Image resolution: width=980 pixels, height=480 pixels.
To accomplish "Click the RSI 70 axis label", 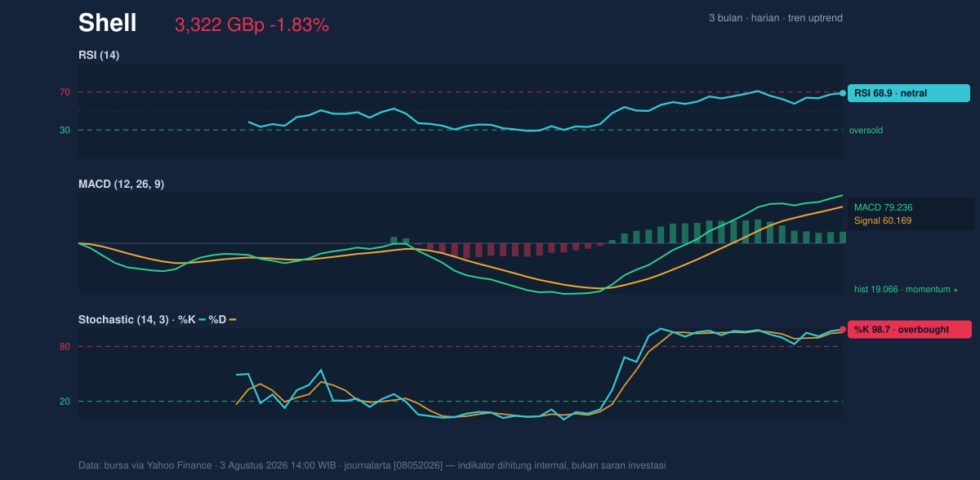I will [x=65, y=92].
